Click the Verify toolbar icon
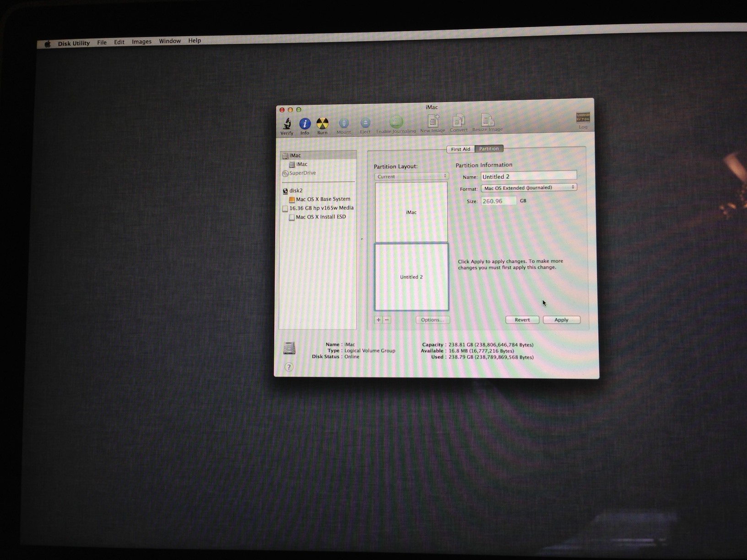Viewport: 747px width, 560px height. 287,126
